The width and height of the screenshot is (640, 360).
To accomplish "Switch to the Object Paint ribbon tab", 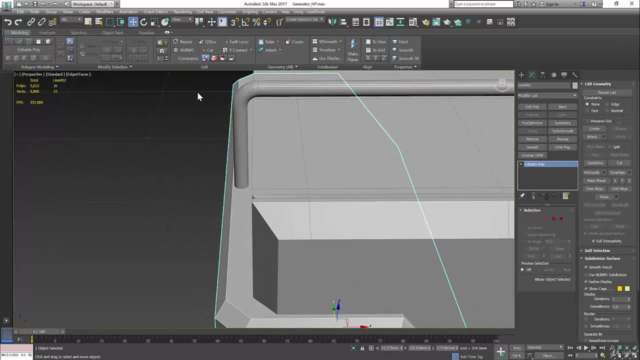I will pos(113,33).
